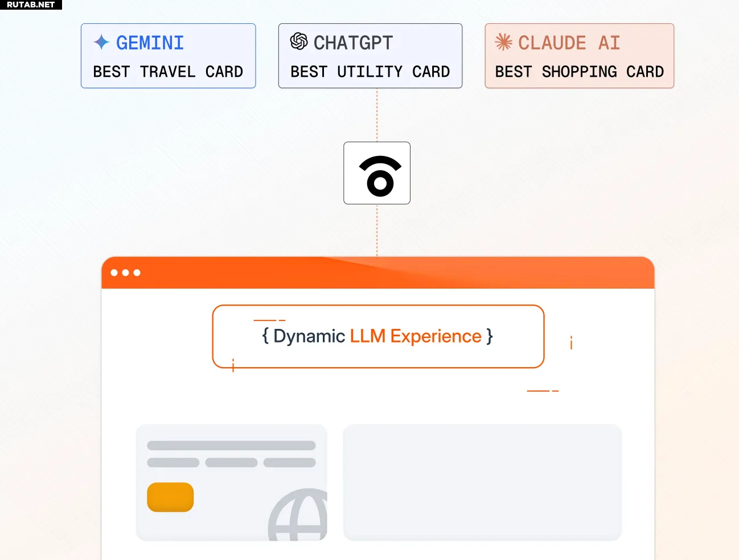Screen dimensions: 739x560
Task: Select the CLAUDE AI heading text
Action: (x=568, y=43)
